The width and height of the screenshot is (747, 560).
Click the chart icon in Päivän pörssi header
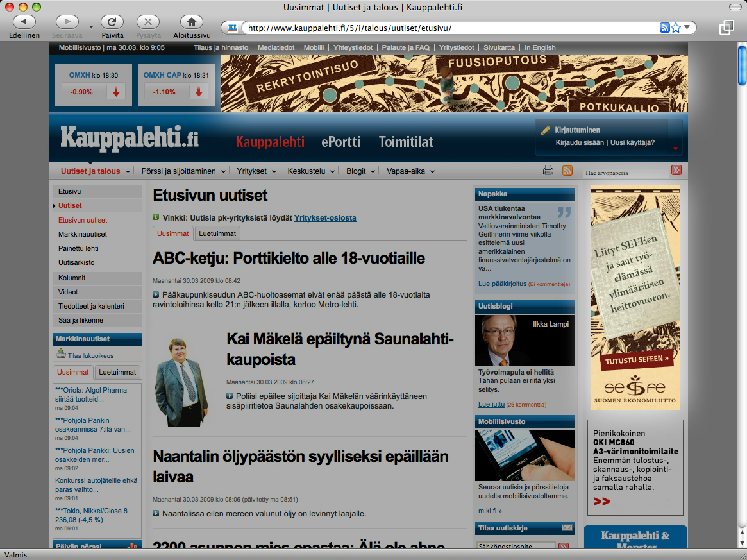132,546
